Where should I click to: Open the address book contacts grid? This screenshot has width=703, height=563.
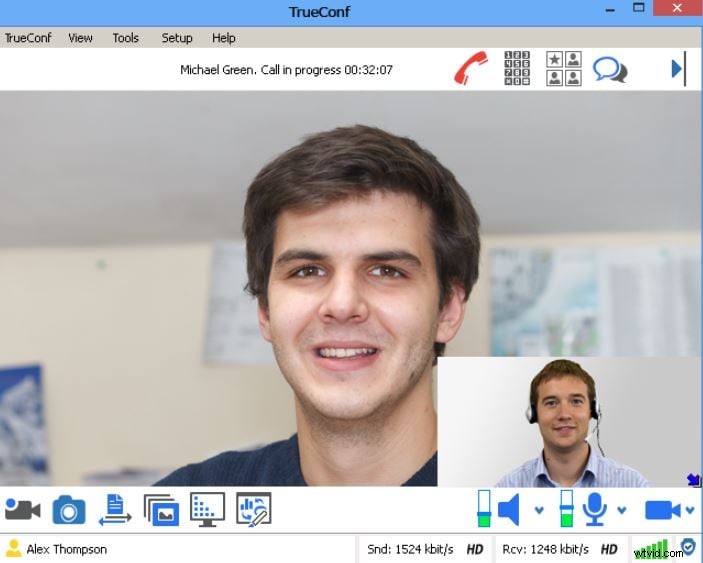[x=564, y=68]
